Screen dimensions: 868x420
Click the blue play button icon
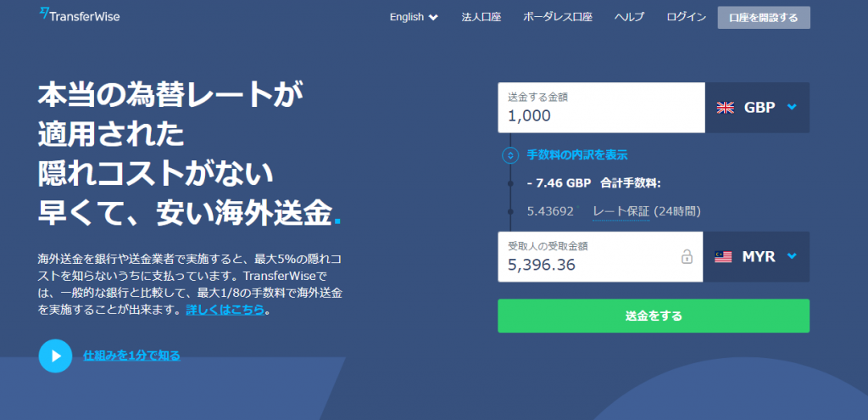[55, 356]
